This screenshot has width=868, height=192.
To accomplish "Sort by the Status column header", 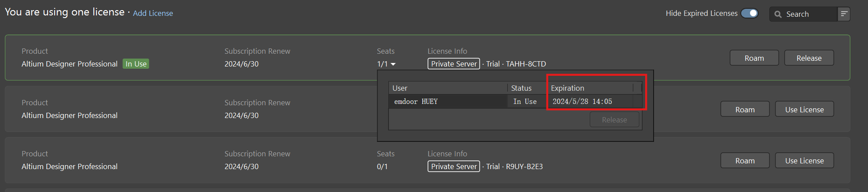I will coord(526,88).
